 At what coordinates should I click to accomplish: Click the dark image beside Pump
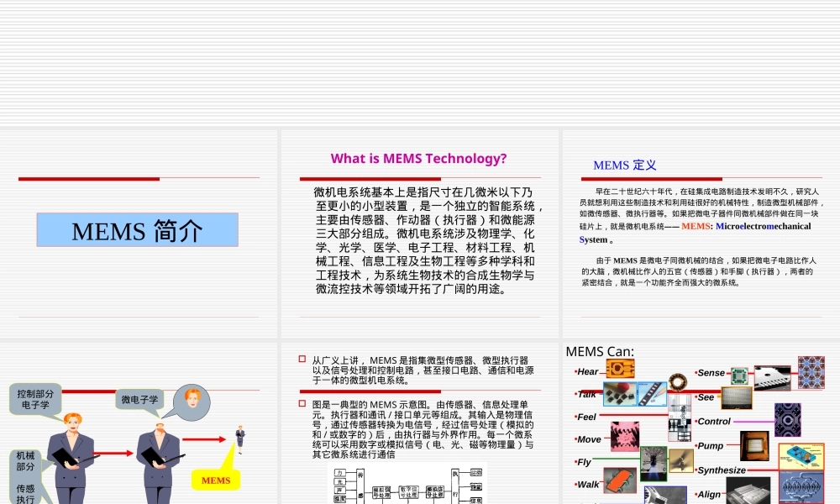point(755,446)
